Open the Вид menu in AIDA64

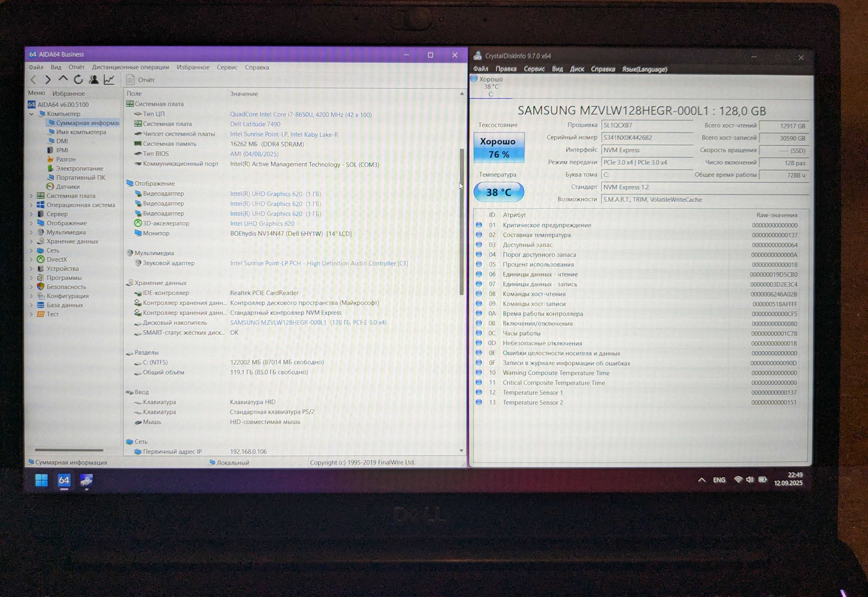[x=56, y=67]
